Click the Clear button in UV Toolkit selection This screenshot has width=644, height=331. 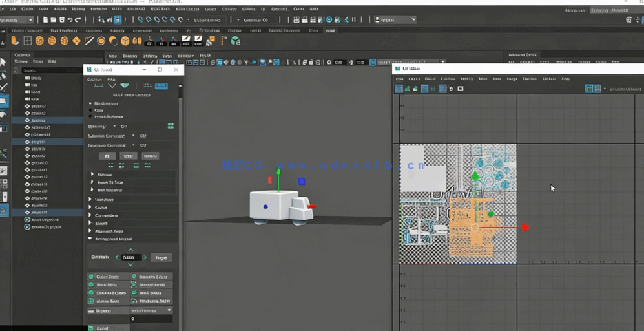129,156
